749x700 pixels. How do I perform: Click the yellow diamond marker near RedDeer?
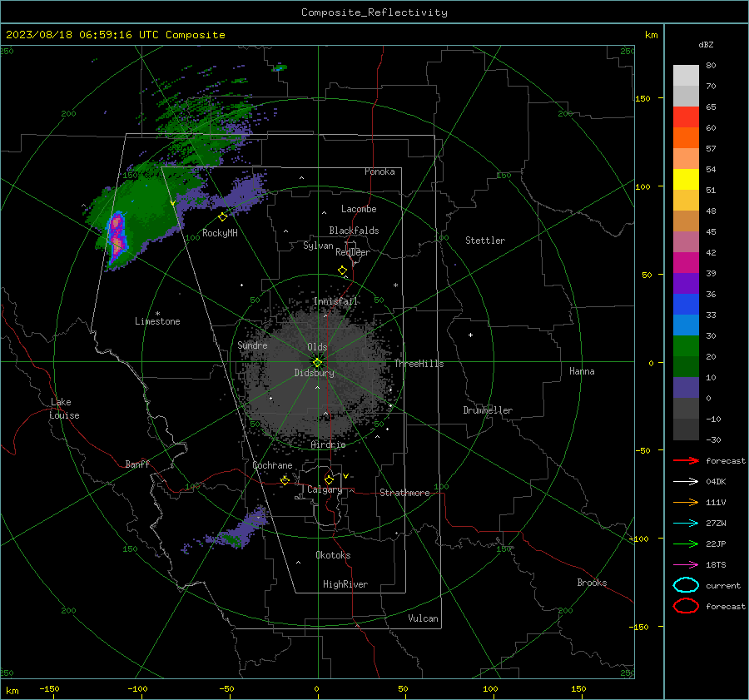343,271
